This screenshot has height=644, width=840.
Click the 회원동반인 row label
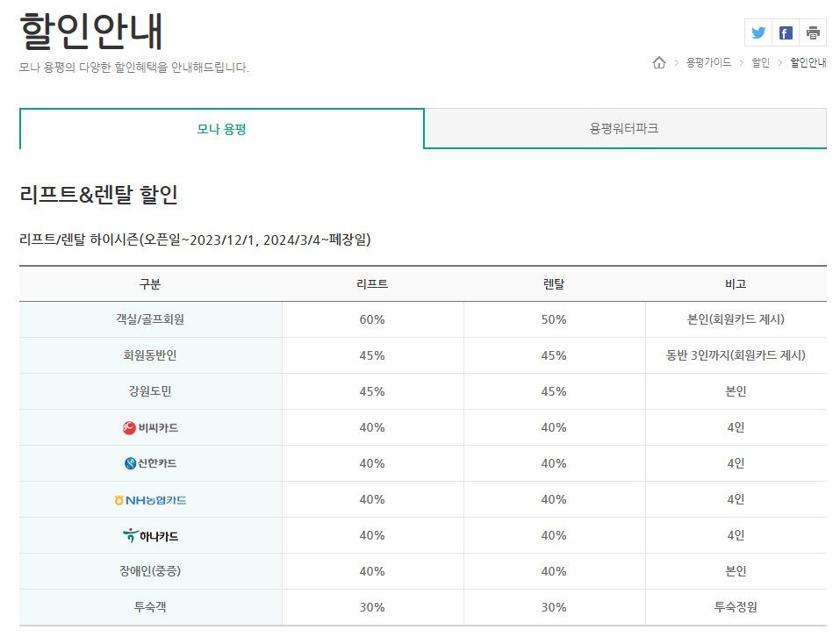(150, 356)
